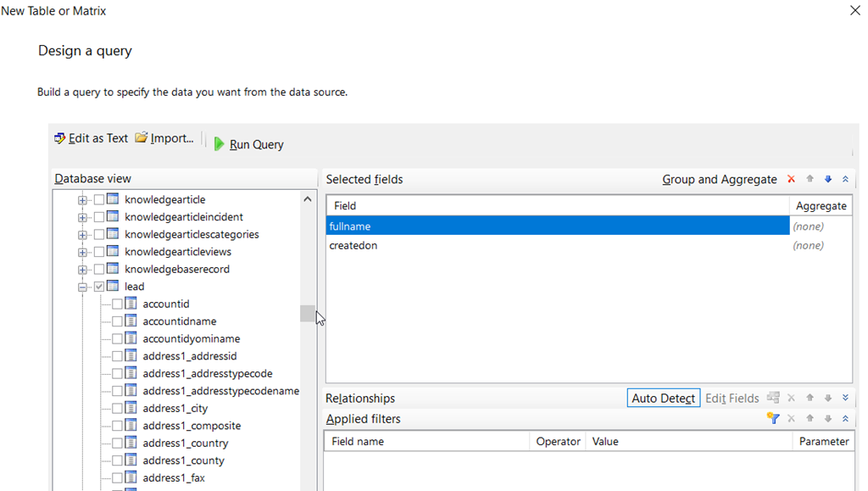The width and height of the screenshot is (868, 491).
Task: Click Auto Detect for relationships
Action: point(663,398)
